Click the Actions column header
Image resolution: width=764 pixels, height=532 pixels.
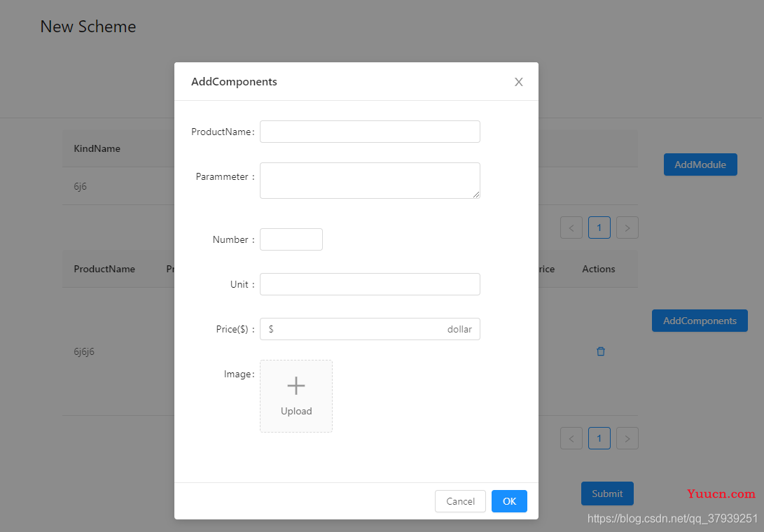click(x=598, y=269)
